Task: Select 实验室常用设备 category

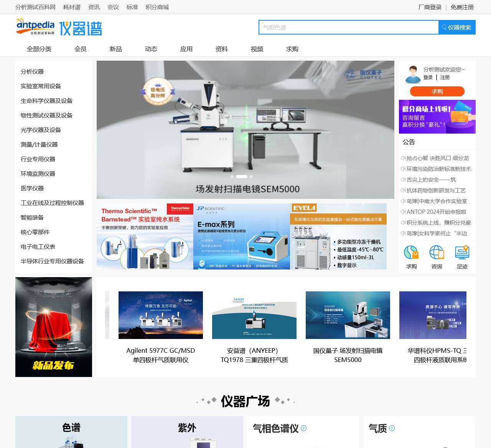Action: pyautogui.click(x=41, y=86)
